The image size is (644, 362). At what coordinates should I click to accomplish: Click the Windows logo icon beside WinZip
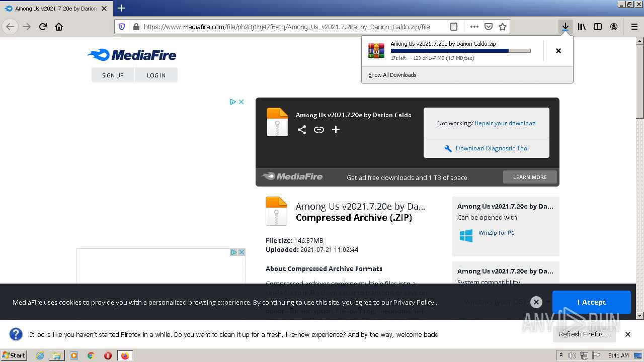click(x=466, y=236)
